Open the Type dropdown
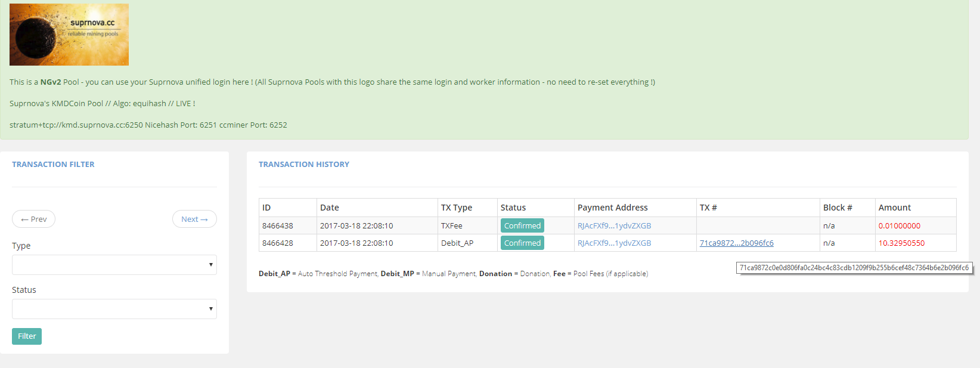 tap(114, 265)
